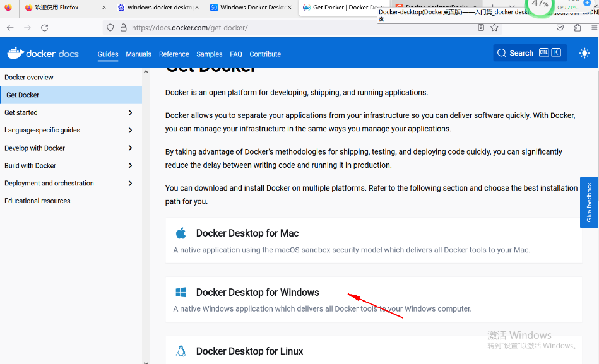The height and width of the screenshot is (364, 599).
Task: Switch to windows docker desktop search tab
Action: [157, 8]
